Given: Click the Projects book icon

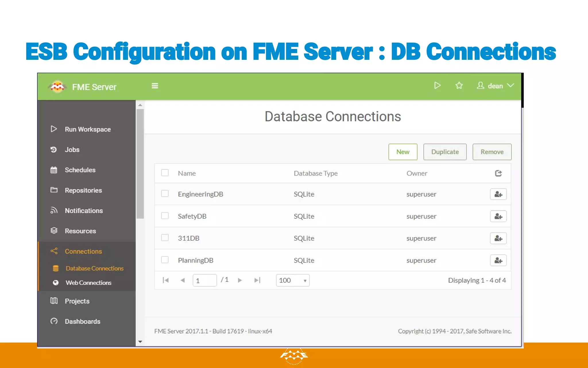Looking at the screenshot, I should pyautogui.click(x=54, y=301).
